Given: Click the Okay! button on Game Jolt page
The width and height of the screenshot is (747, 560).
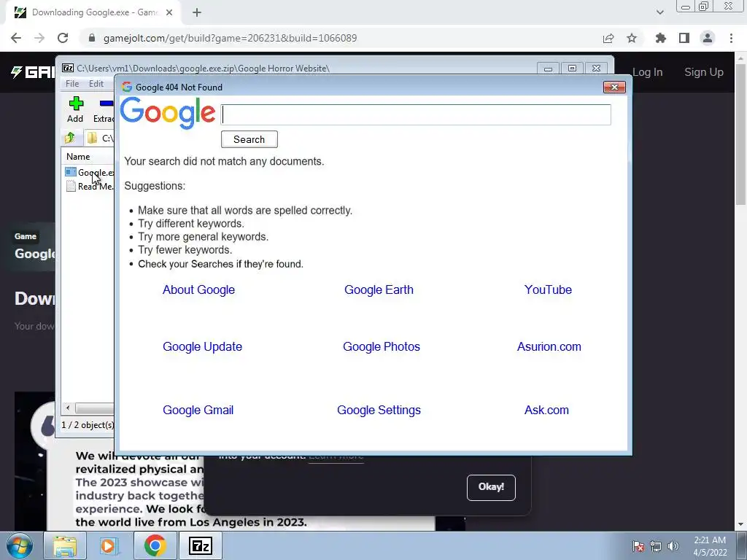Looking at the screenshot, I should click(491, 487).
